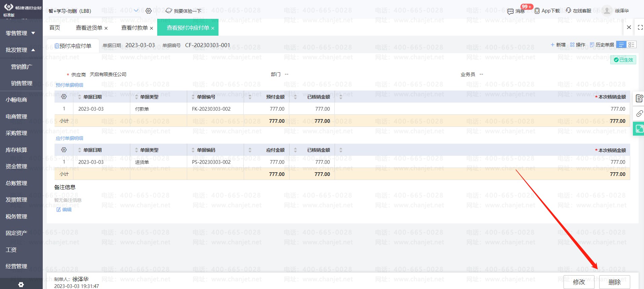Open the App下载 phone icon
This screenshot has height=289, width=644.
pyautogui.click(x=537, y=11)
